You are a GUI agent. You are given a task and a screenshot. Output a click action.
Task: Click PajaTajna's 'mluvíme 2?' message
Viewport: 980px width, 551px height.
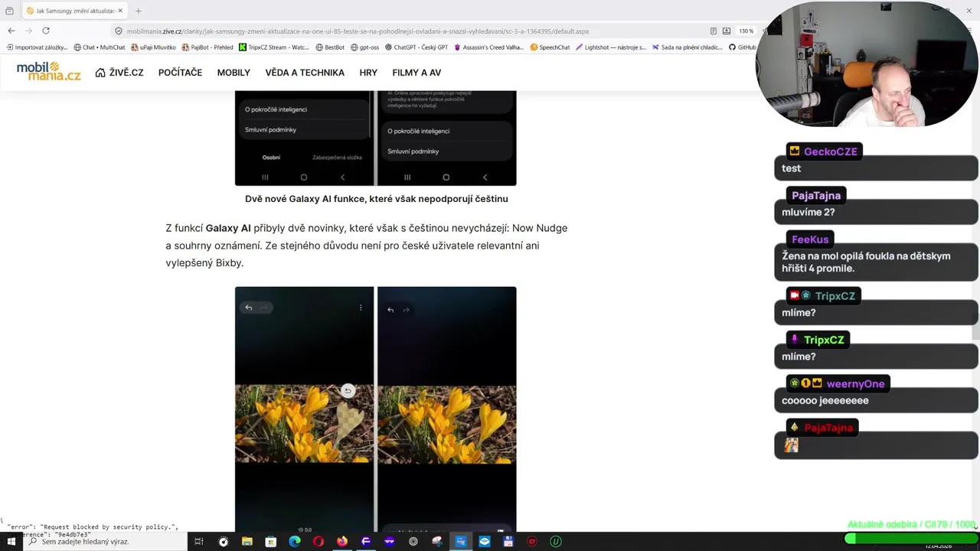click(808, 212)
